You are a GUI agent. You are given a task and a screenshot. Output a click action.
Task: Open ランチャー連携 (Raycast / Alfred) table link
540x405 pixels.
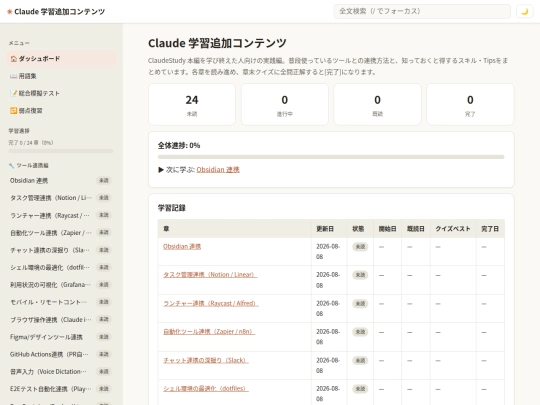(211, 303)
